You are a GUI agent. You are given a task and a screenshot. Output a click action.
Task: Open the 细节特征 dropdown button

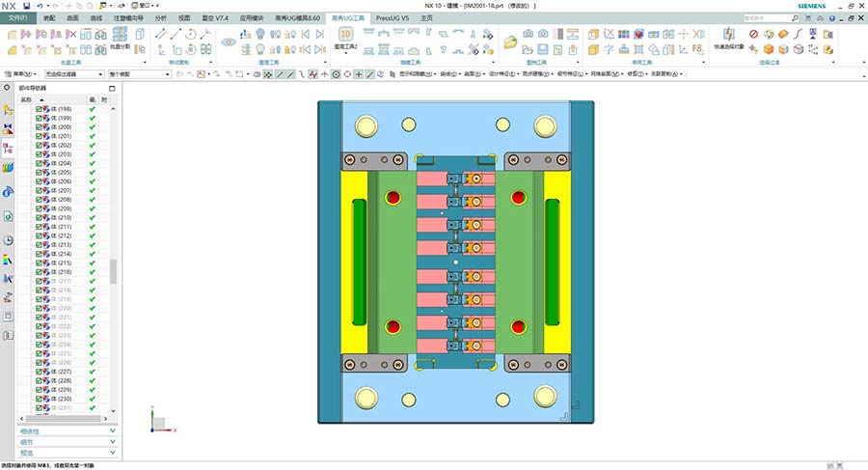tap(571, 74)
